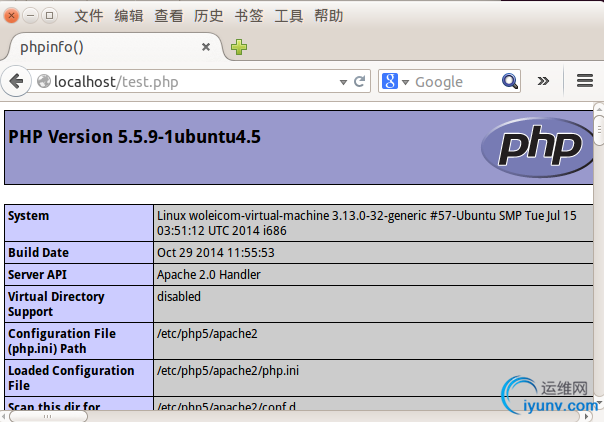This screenshot has width=604, height=422.
Task: Click the globe site identity icon
Action: click(44, 81)
